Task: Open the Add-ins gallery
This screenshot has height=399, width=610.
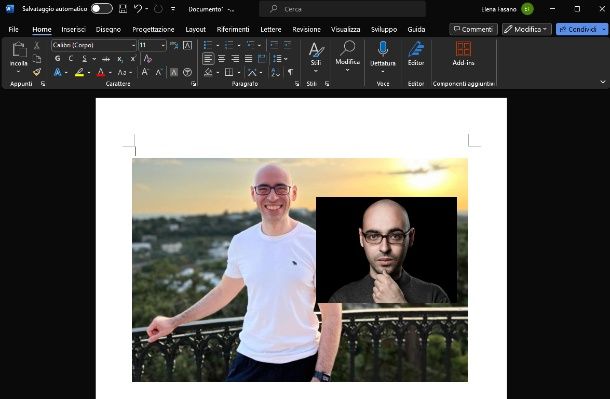Action: [x=463, y=54]
